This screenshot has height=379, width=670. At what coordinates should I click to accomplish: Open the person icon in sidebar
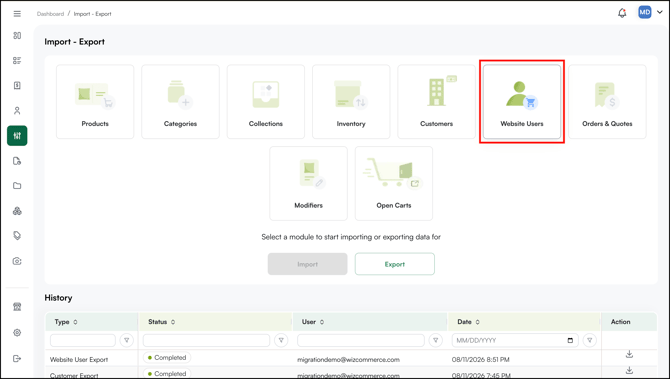pos(17,111)
